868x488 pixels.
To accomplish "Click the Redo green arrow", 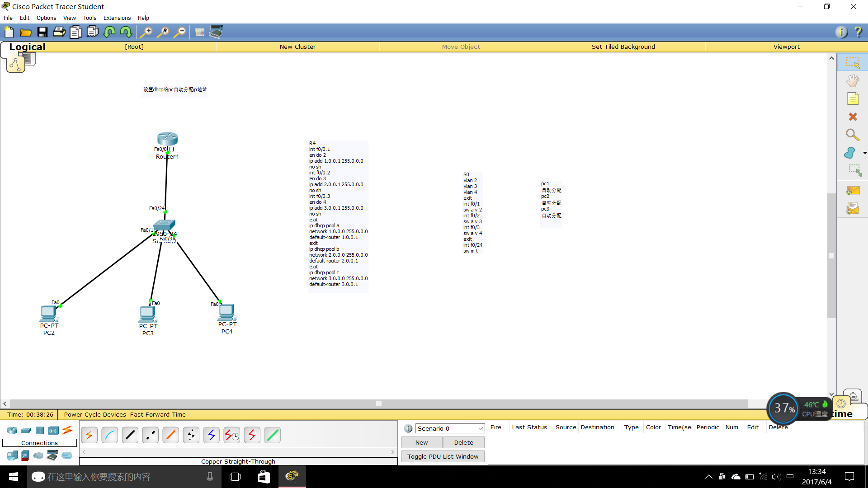I will coord(126,32).
